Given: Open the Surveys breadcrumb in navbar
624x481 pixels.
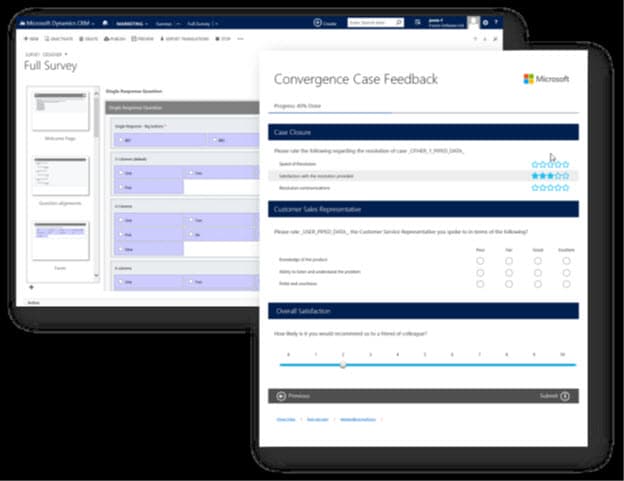Looking at the screenshot, I should click(164, 24).
